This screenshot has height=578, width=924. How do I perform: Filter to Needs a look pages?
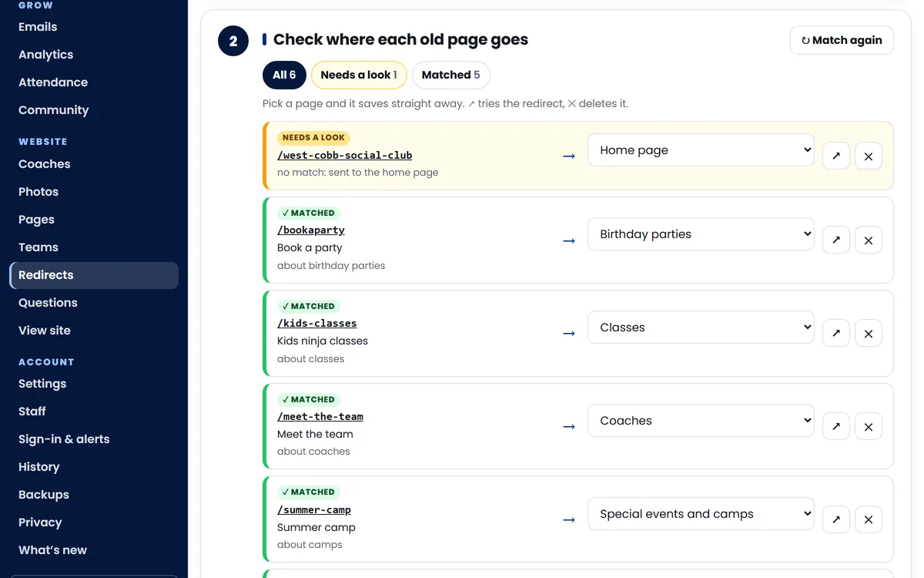359,75
